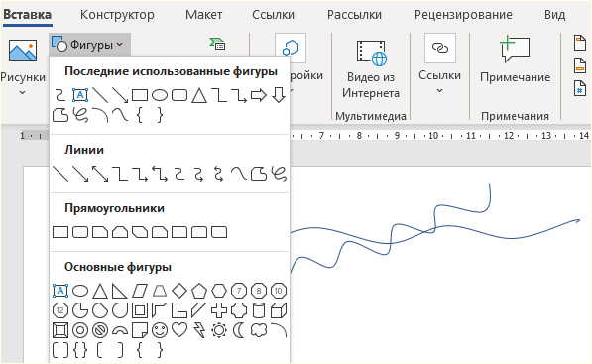592x364 pixels.
Task: Select the pentagon in Основные фигуры
Action: 199,291
